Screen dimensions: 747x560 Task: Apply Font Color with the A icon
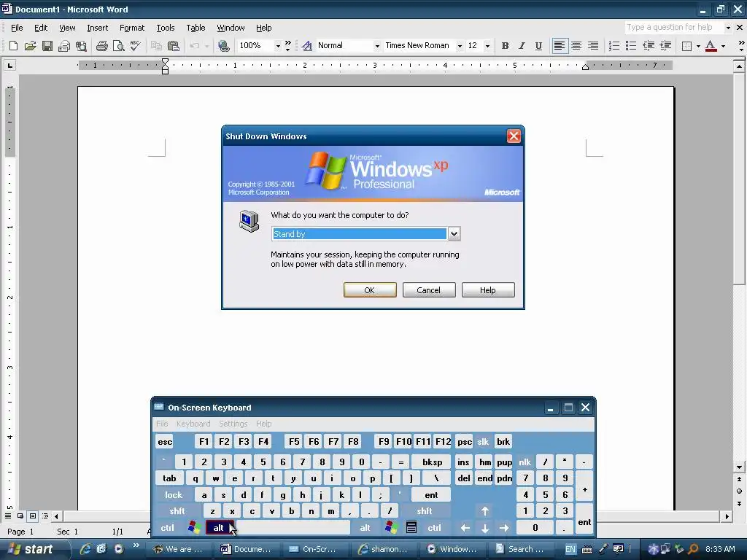point(711,46)
